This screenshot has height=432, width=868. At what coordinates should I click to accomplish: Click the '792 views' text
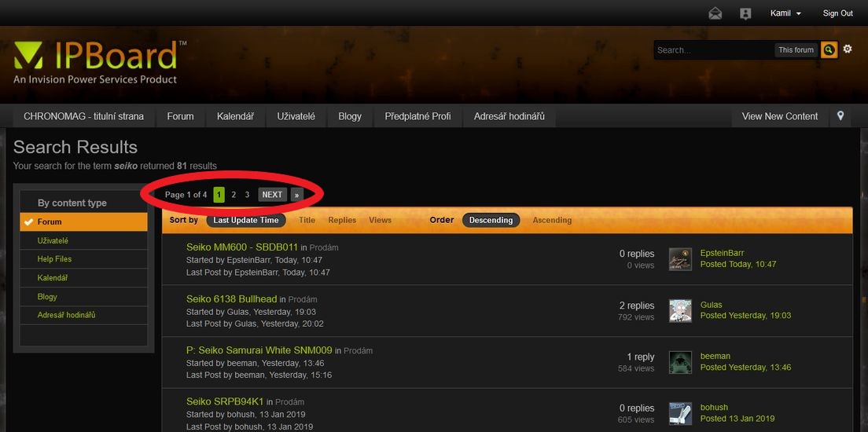point(636,317)
